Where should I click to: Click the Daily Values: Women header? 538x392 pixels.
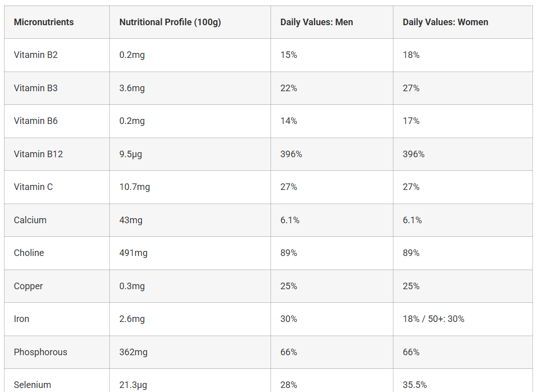445,22
